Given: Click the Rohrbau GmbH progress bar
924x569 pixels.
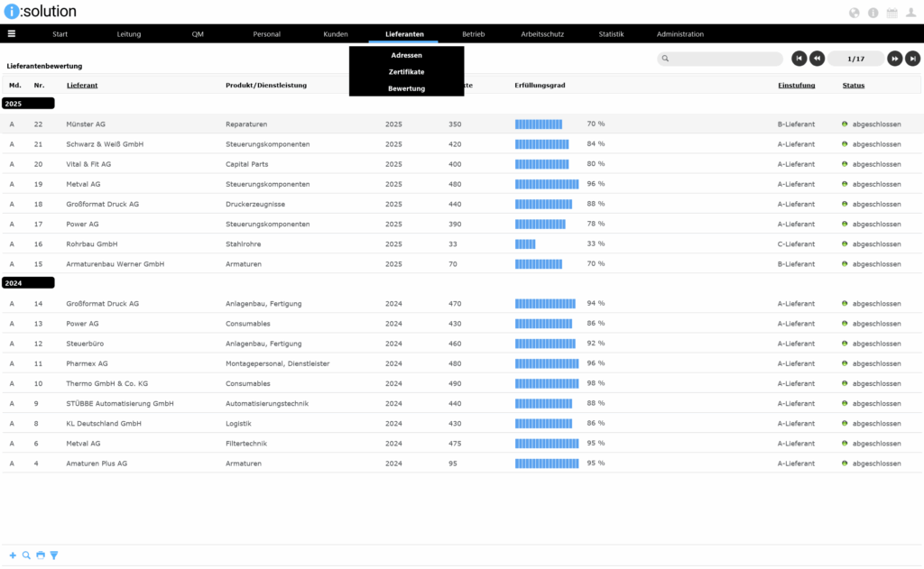Looking at the screenshot, I should (525, 244).
